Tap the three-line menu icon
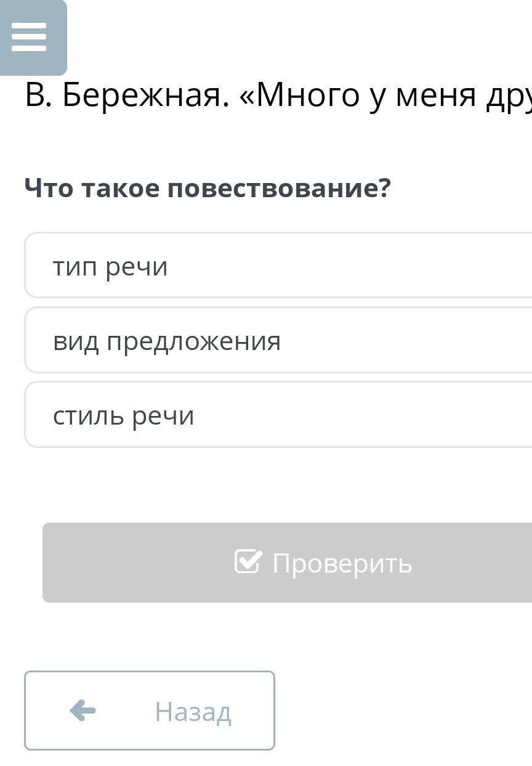 29,37
